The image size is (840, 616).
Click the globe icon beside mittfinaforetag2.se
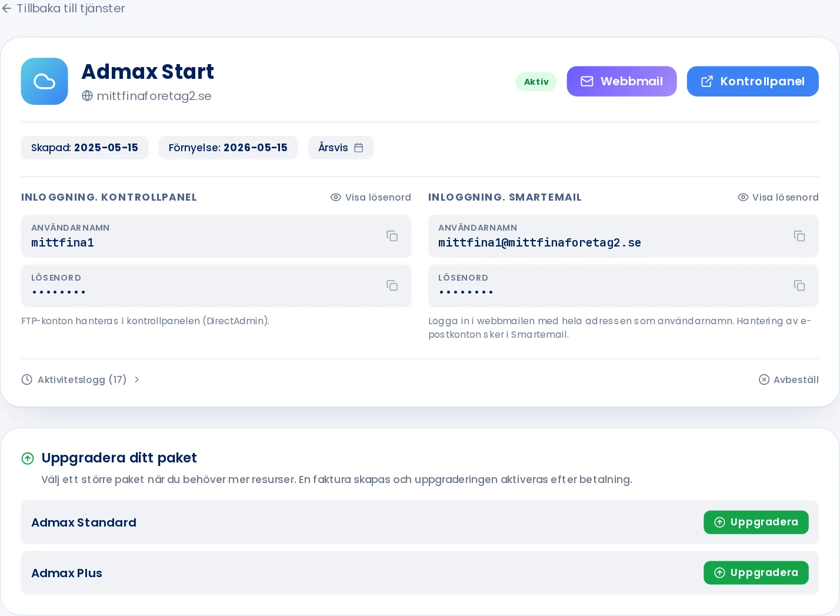(x=87, y=96)
